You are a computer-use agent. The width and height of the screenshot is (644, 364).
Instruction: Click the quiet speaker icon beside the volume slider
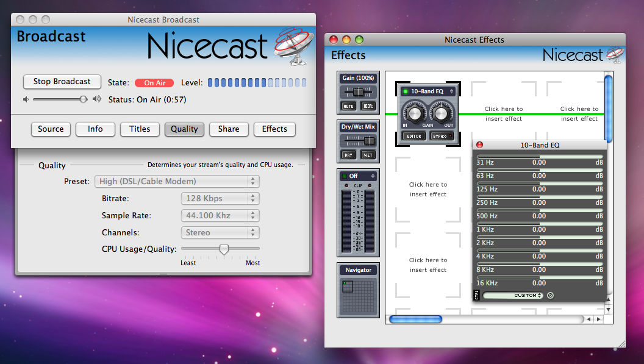(26, 99)
